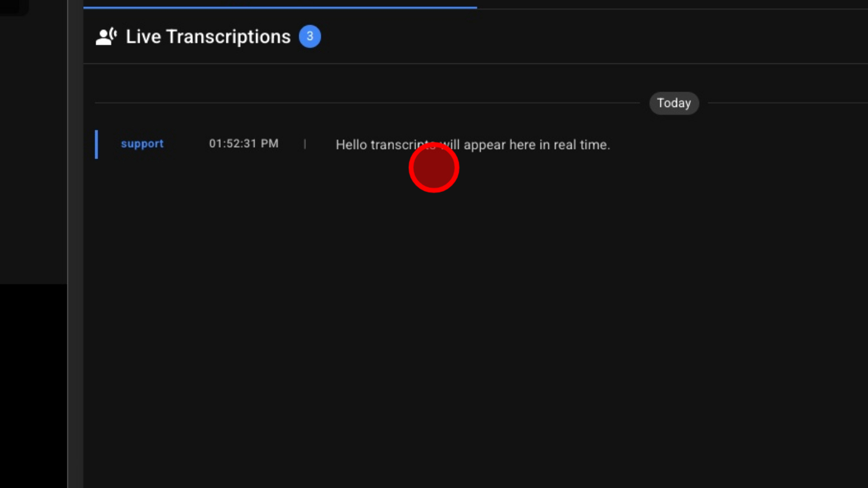
Task: Click the blue 3 count badge
Action: (310, 36)
